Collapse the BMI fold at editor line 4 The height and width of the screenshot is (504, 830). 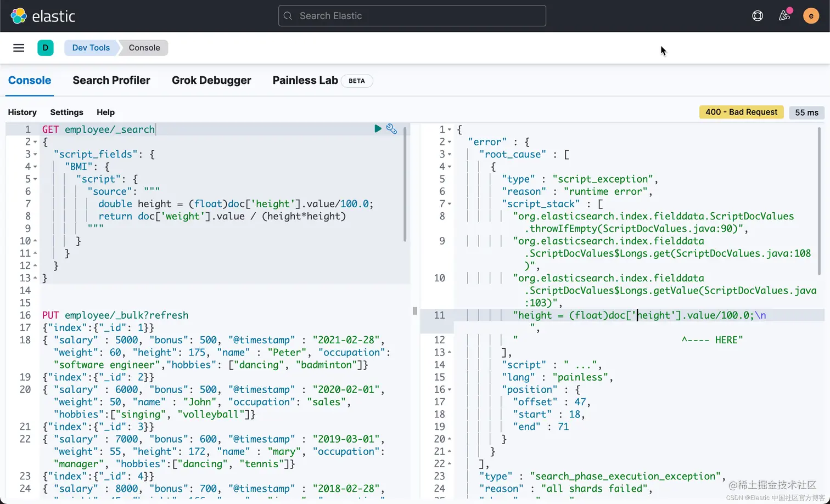(35, 167)
